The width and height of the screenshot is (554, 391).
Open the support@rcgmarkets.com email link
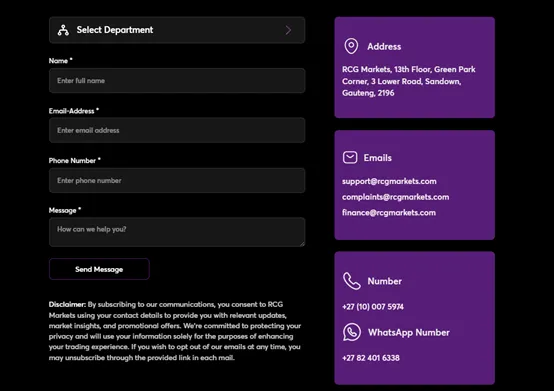point(389,182)
